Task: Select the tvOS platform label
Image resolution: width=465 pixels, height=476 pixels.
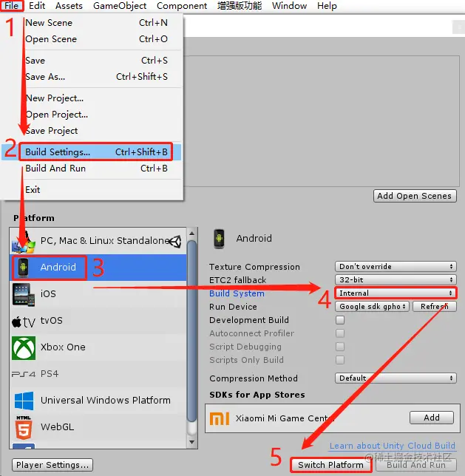Action: coord(51,321)
